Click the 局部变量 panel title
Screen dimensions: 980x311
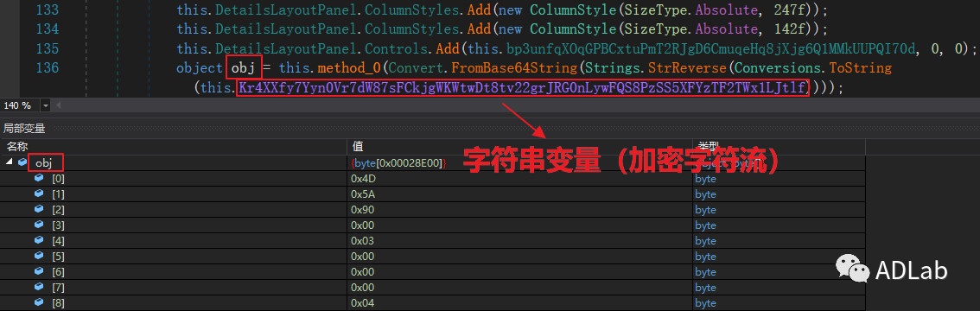pos(24,129)
